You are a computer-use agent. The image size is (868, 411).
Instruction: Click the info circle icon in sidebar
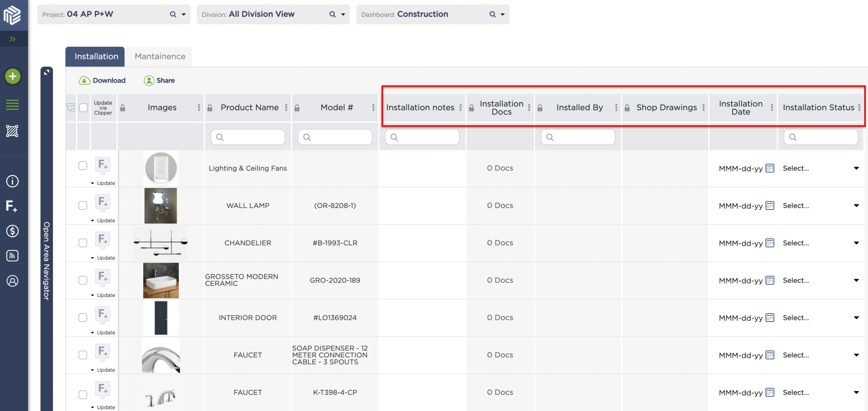12,181
